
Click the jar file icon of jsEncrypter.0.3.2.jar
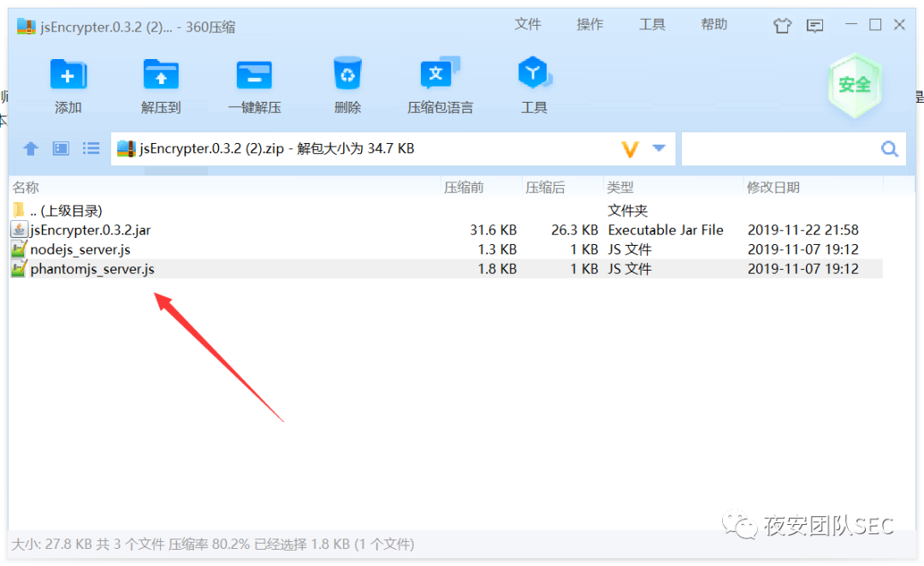click(19, 229)
